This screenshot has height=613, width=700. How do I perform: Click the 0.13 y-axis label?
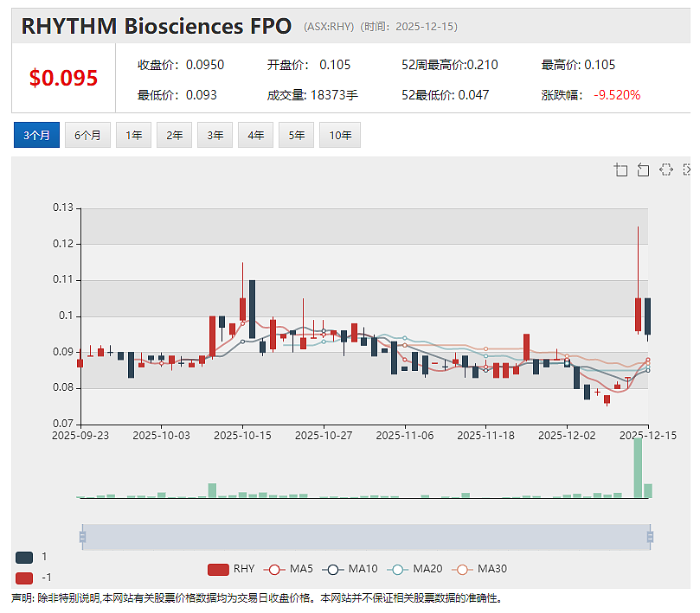click(x=63, y=208)
